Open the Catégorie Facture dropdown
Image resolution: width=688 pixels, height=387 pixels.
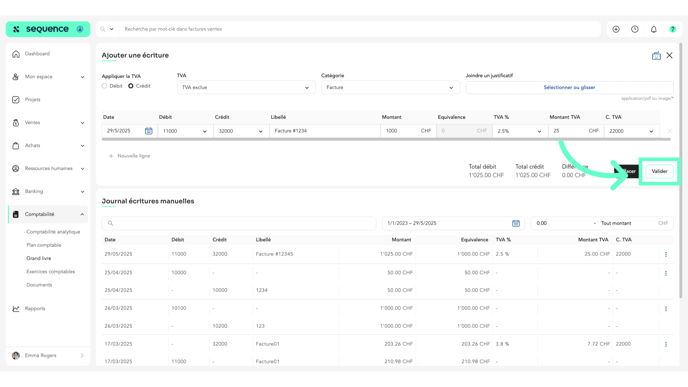point(390,88)
